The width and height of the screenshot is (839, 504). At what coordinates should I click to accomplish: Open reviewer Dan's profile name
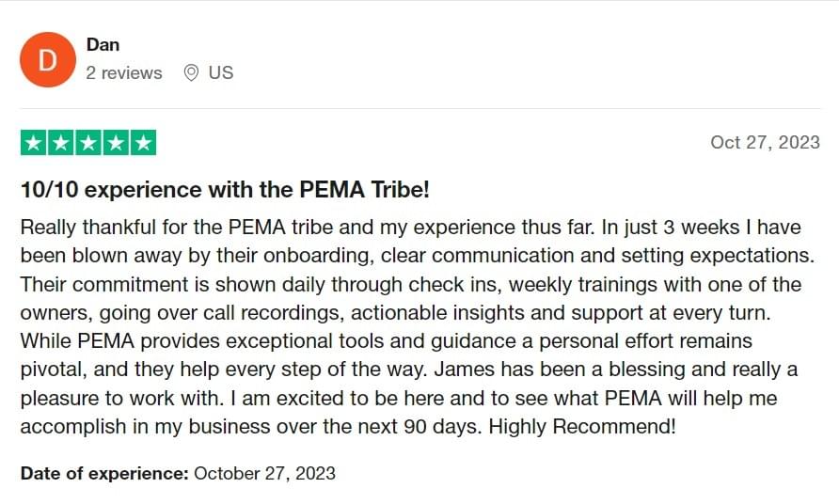(103, 44)
